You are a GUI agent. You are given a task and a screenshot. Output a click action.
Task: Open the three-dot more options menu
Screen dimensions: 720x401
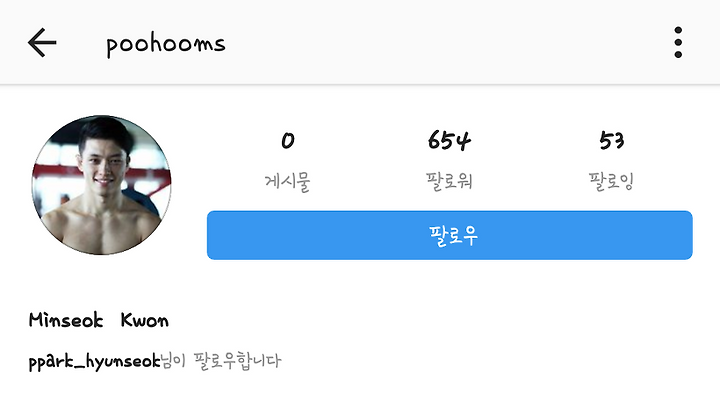point(678,43)
